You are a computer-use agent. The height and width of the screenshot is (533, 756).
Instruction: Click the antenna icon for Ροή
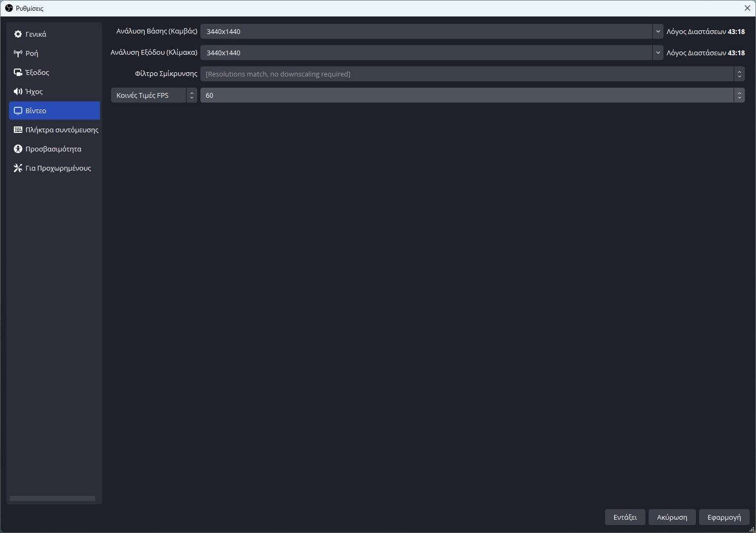[x=18, y=53]
